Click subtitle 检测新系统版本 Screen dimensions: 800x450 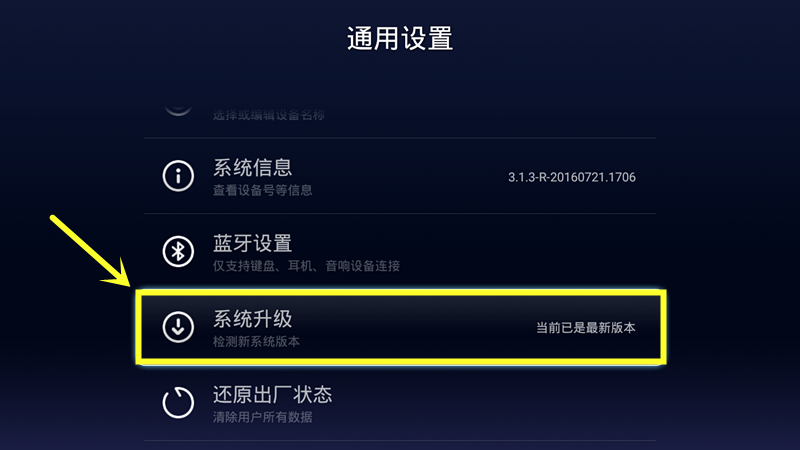point(256,341)
